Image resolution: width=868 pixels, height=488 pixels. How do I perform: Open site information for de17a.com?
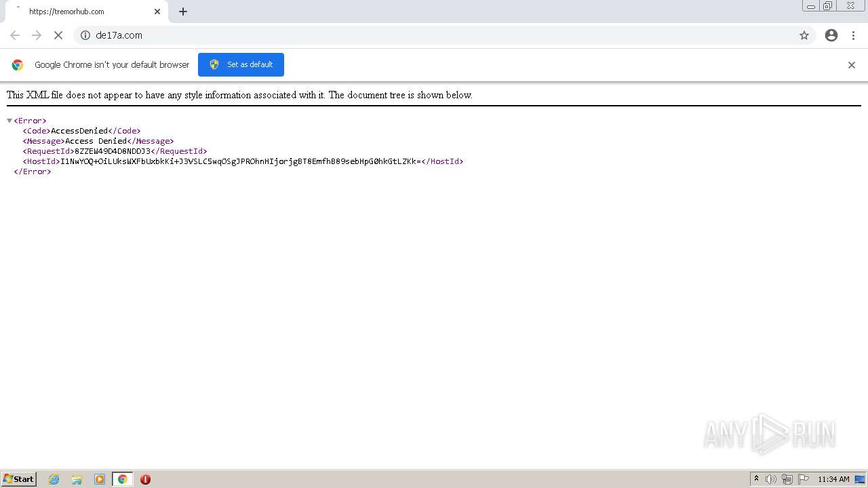point(85,35)
